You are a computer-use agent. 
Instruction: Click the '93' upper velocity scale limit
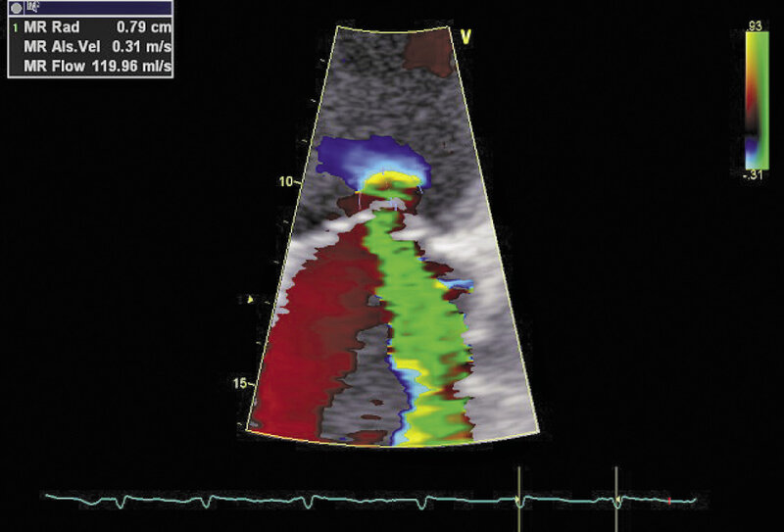pyautogui.click(x=756, y=26)
